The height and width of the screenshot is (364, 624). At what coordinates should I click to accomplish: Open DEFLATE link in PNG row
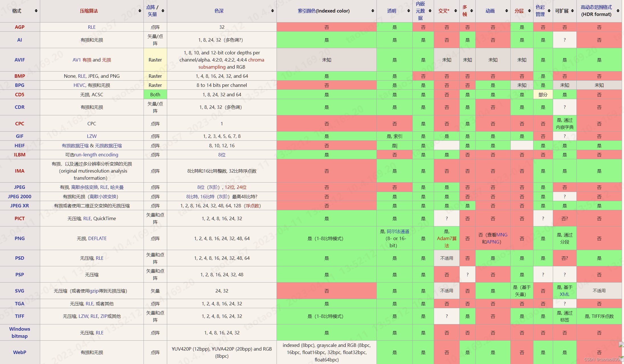click(97, 238)
